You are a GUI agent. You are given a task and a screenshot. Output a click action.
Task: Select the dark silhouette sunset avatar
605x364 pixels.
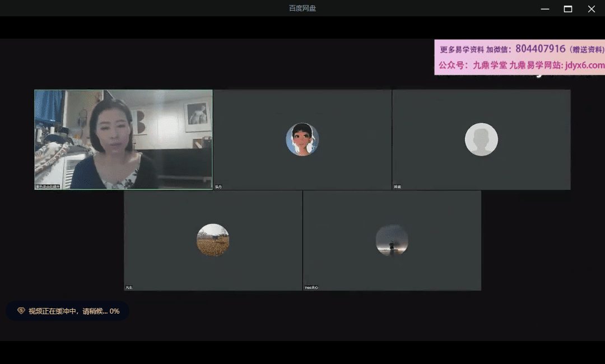(392, 240)
